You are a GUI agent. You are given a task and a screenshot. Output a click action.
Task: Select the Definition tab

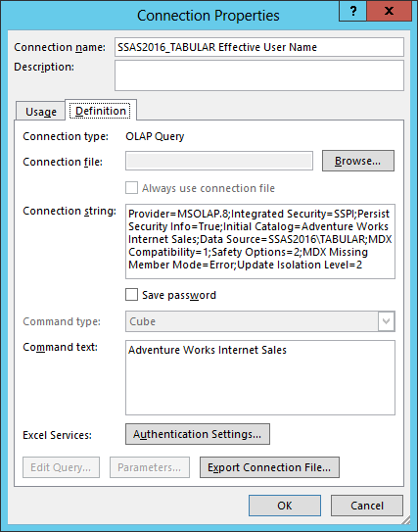coord(101,111)
